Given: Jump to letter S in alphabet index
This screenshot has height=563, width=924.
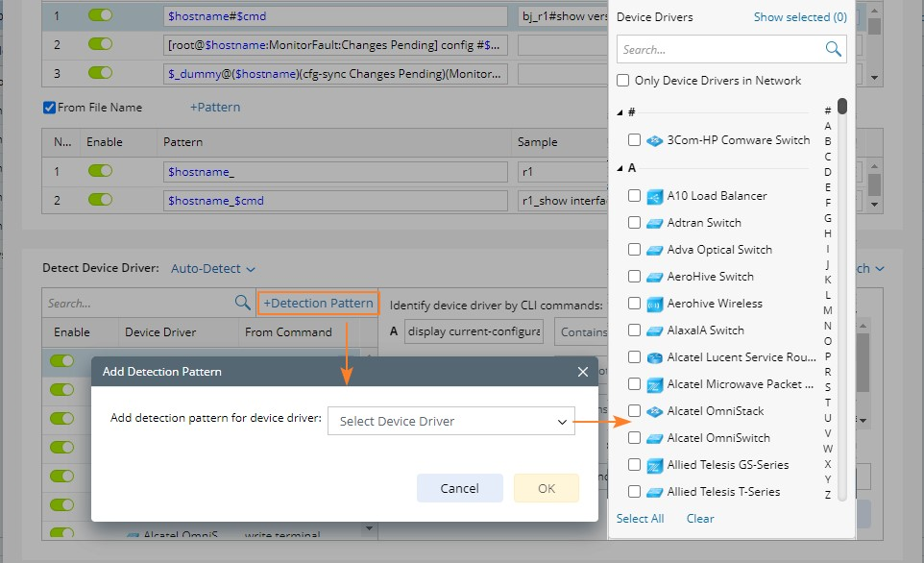Looking at the screenshot, I should pos(828,387).
